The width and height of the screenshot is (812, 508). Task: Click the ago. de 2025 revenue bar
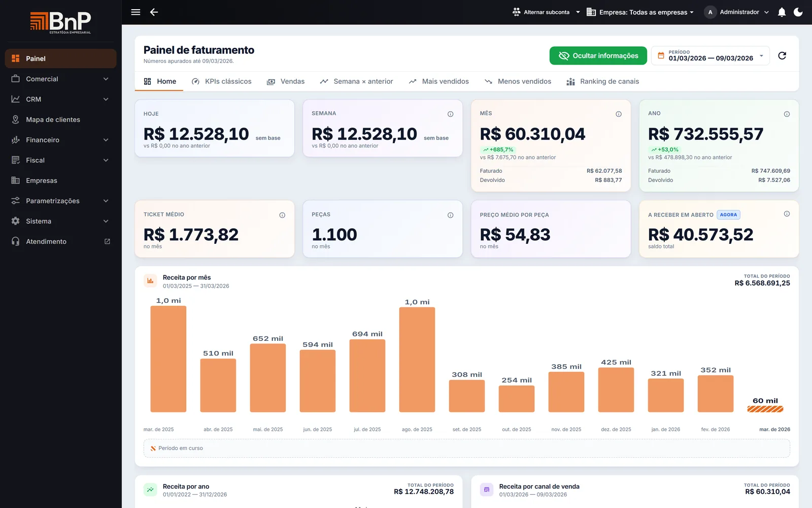pos(417,360)
